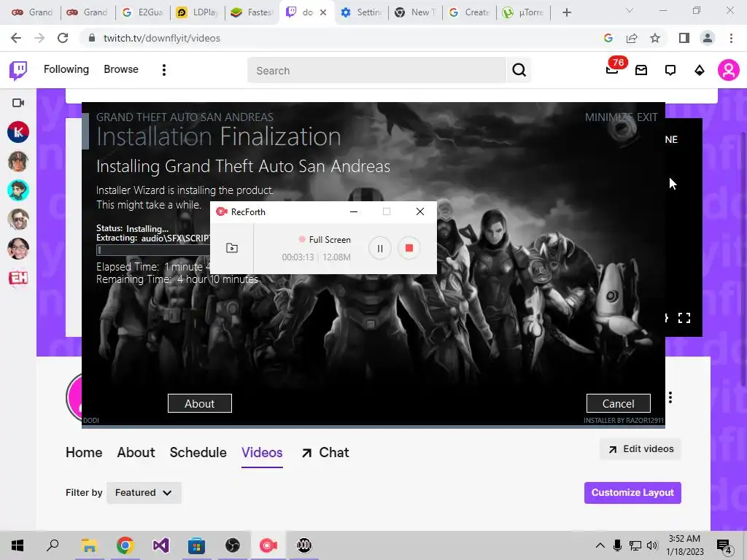
Task: Click the share page icon in address bar
Action: (632, 38)
